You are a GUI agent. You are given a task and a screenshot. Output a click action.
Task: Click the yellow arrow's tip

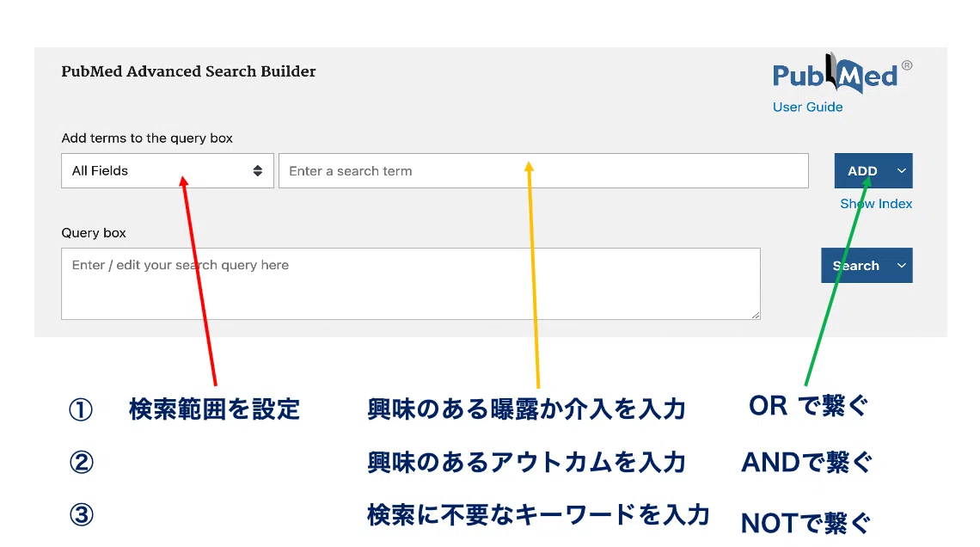pyautogui.click(x=529, y=165)
